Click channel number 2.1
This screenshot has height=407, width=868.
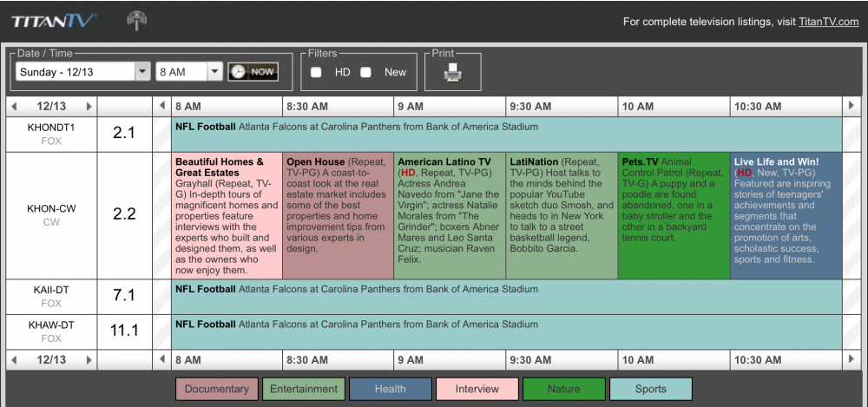124,134
